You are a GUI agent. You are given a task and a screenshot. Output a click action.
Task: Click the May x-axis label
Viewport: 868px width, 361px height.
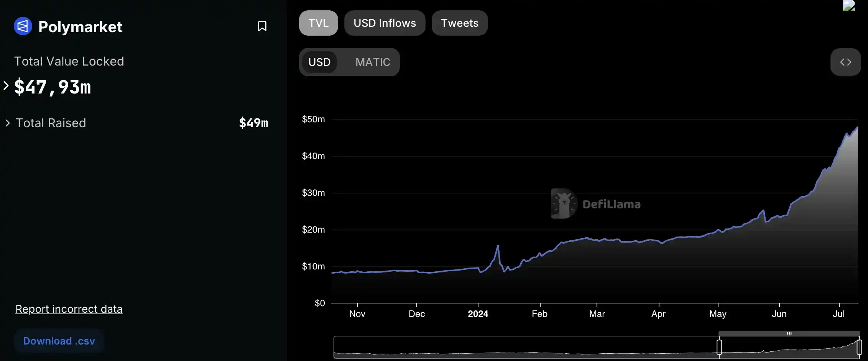[718, 314]
